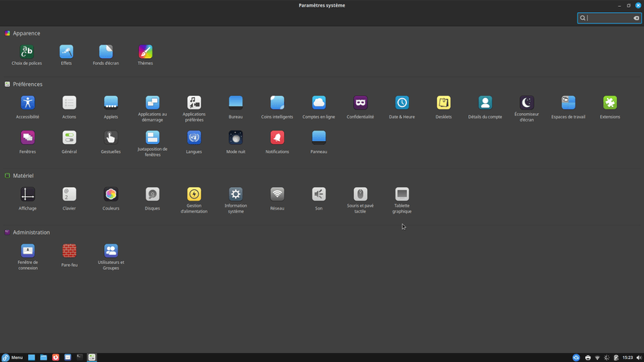644x362 pixels.
Task: Open the Actions preferences
Action: click(x=69, y=108)
